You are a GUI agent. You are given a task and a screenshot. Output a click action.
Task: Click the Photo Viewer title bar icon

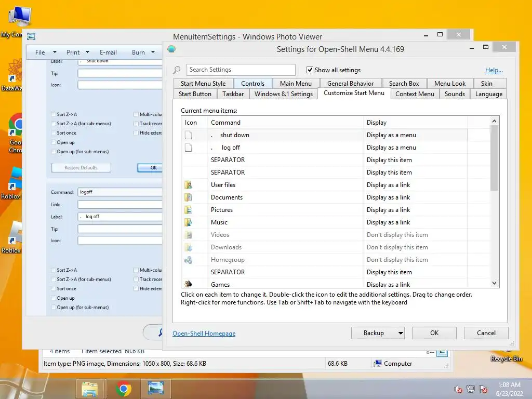tap(31, 36)
